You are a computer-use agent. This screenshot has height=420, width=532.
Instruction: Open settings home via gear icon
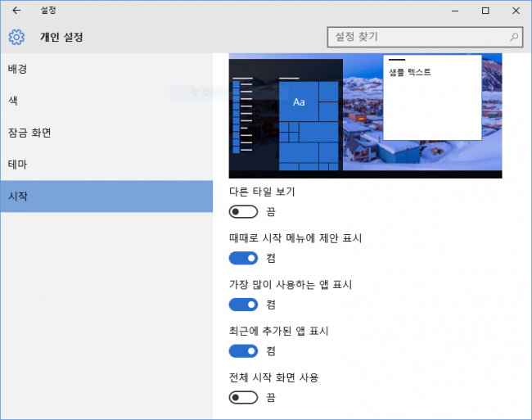coord(16,37)
